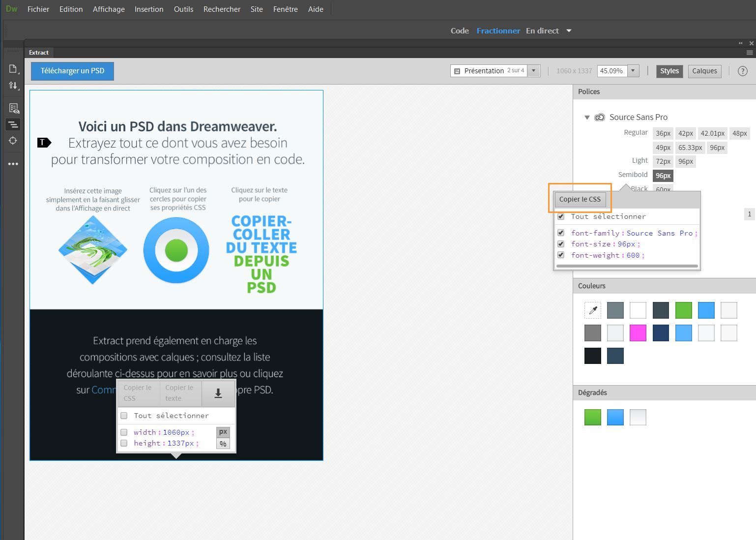Uncheck the font-family Source Sans Pro checkbox
This screenshot has width=756, height=540.
(x=561, y=233)
